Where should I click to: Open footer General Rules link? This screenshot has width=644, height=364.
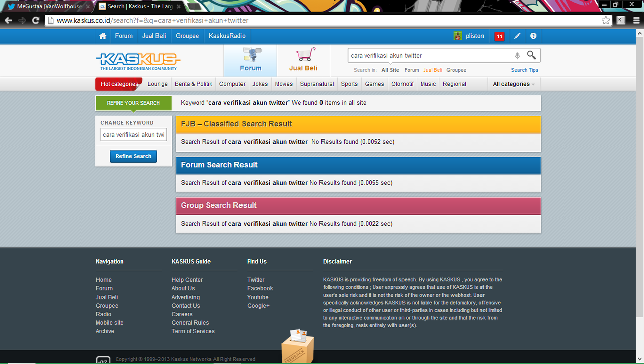click(190, 323)
